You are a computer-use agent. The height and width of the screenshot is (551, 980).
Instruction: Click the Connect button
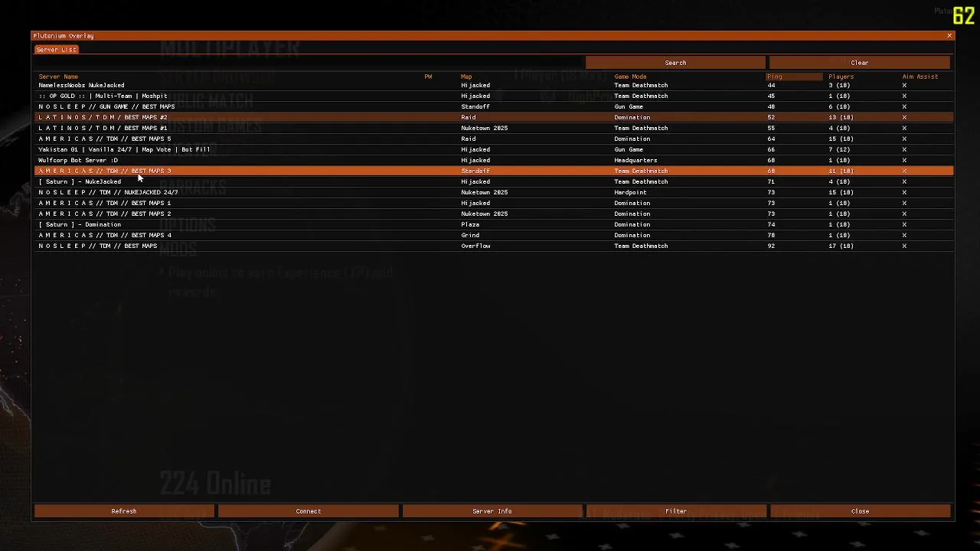coord(309,511)
